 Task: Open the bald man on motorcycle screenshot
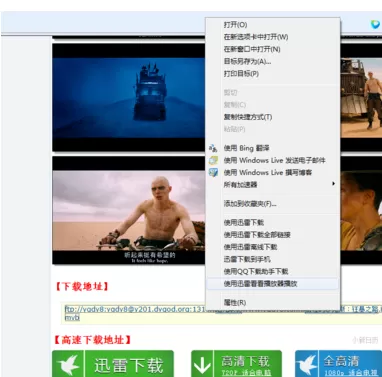(129, 211)
